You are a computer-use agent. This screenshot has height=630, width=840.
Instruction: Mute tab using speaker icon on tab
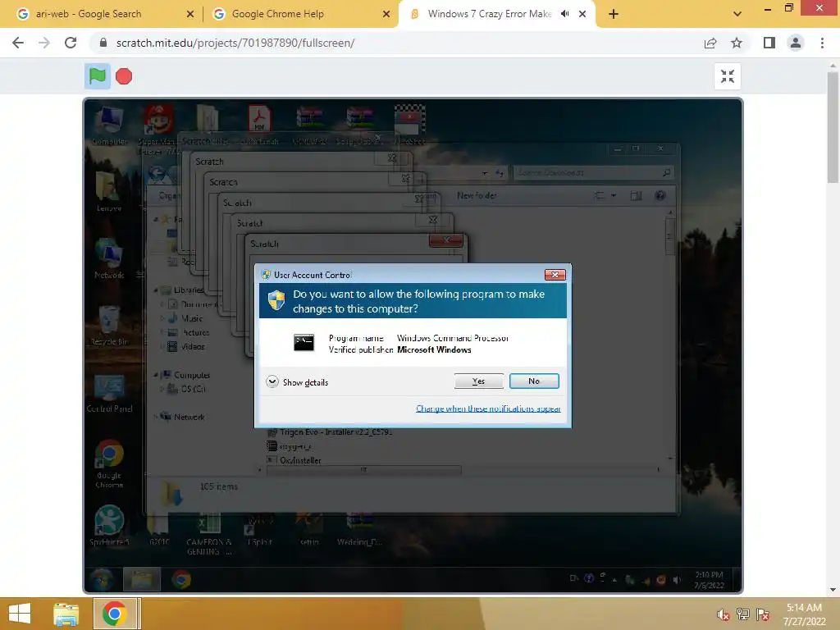pos(564,14)
